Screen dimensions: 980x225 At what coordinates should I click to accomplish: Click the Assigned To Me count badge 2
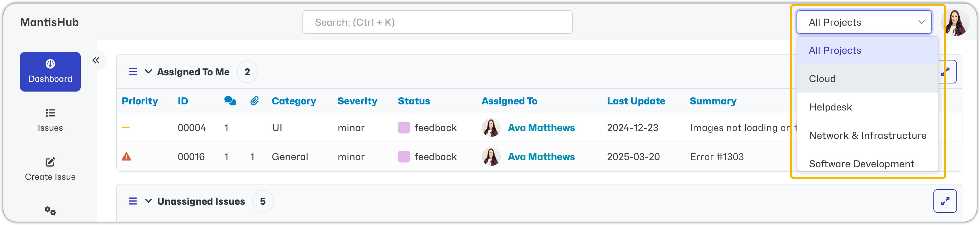pos(247,72)
